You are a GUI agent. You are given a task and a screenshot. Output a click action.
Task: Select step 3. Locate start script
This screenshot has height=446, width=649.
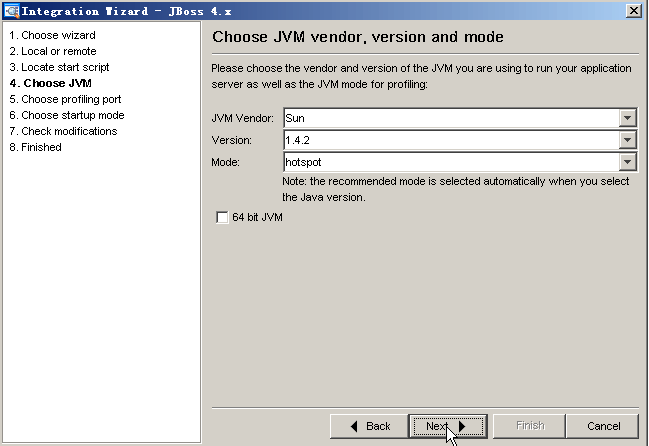pos(59,67)
